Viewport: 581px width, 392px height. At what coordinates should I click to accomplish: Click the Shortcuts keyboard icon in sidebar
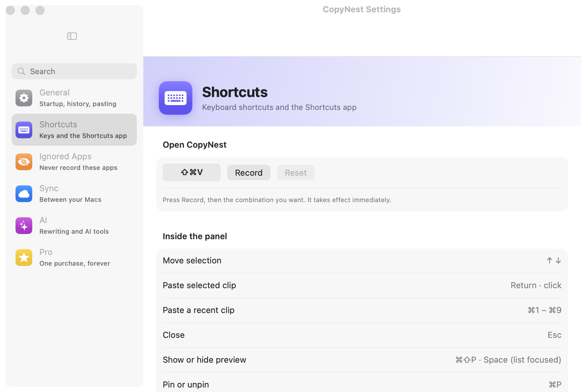coord(24,130)
